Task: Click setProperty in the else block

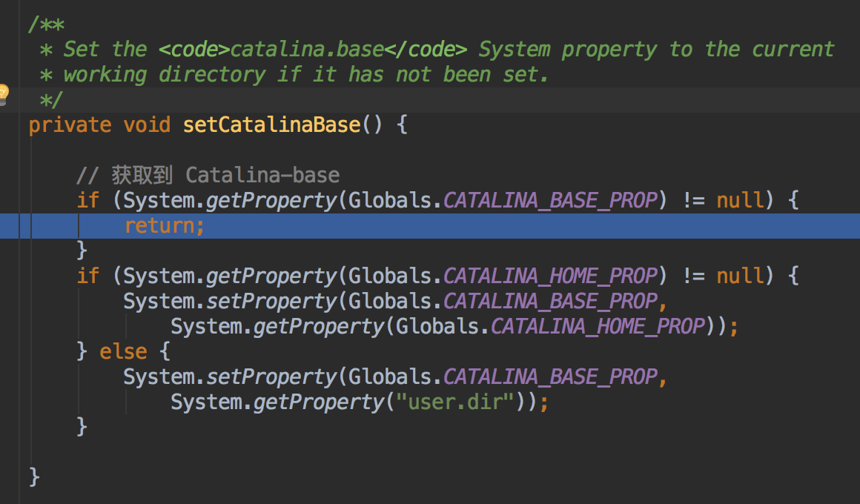Action: 272,377
